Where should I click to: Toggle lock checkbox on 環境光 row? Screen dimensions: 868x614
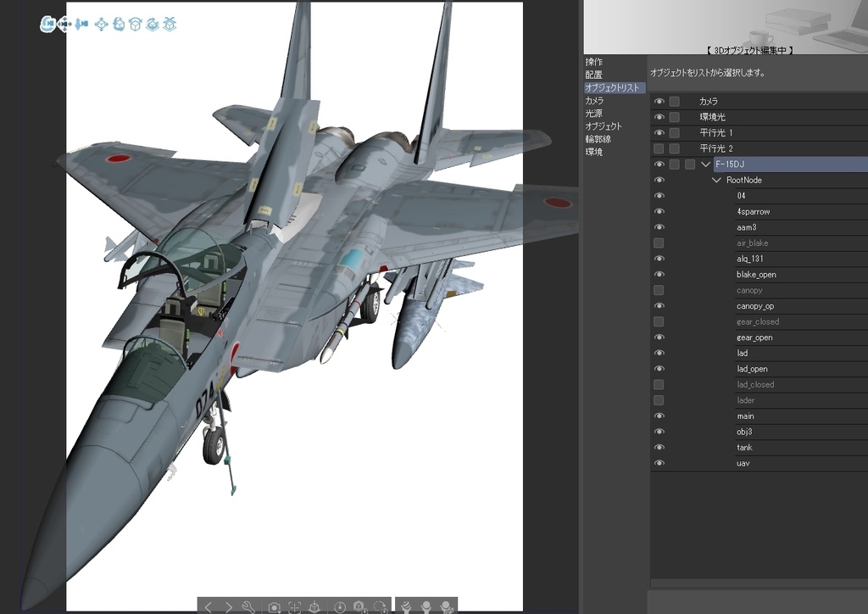[674, 117]
